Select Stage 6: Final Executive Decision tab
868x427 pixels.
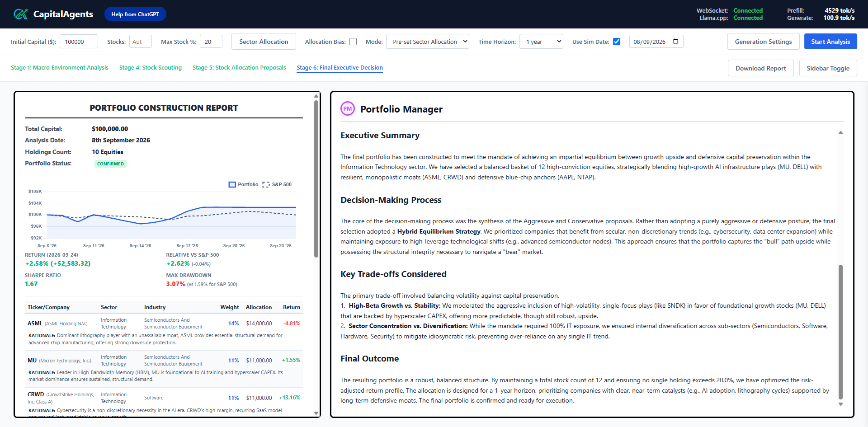(340, 68)
